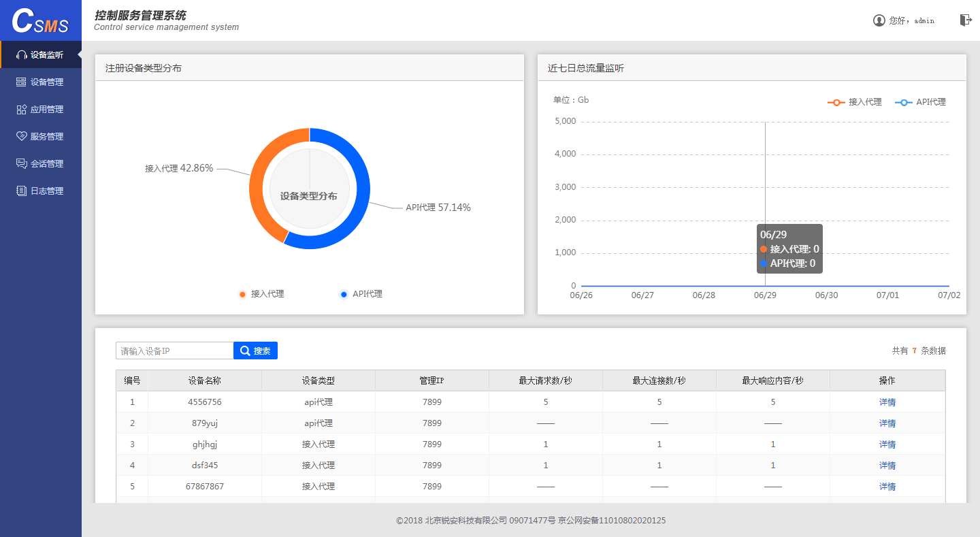Click the heart icon for 服务管理
Viewport: 980px width, 537px height.
click(21, 136)
